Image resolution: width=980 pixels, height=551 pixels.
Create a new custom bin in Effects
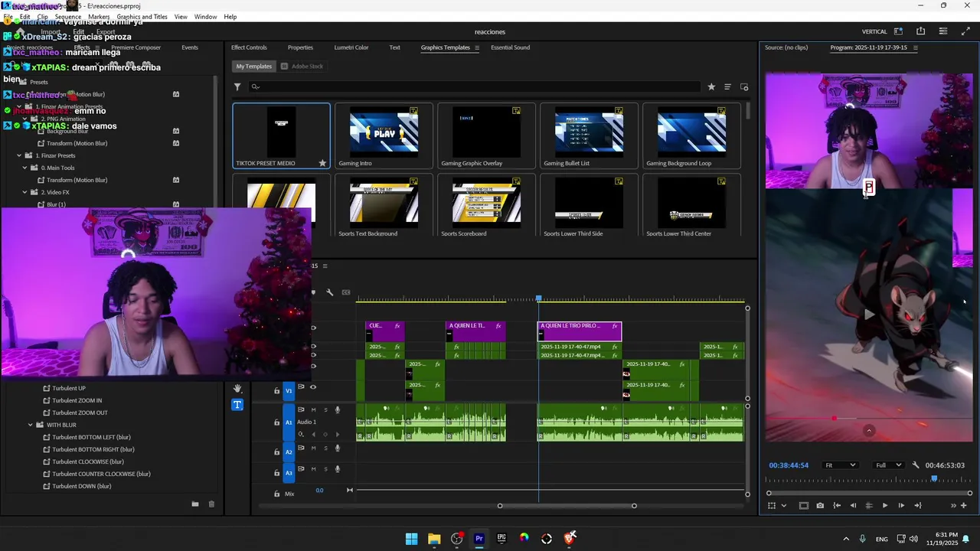click(x=195, y=504)
